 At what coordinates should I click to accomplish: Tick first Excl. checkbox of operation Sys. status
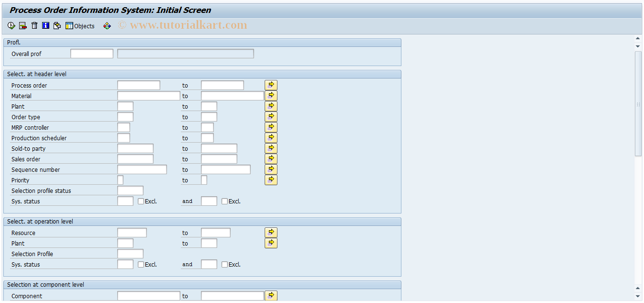[x=141, y=265]
